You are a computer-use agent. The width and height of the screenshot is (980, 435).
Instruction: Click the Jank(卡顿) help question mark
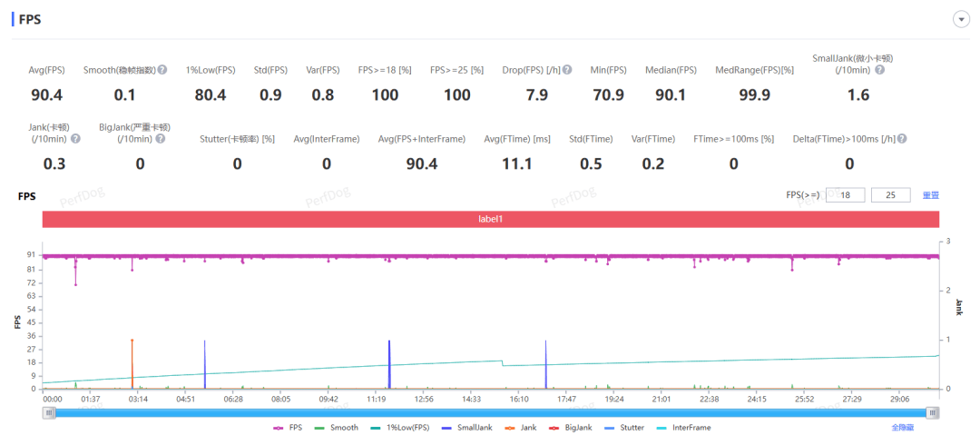pos(76,139)
